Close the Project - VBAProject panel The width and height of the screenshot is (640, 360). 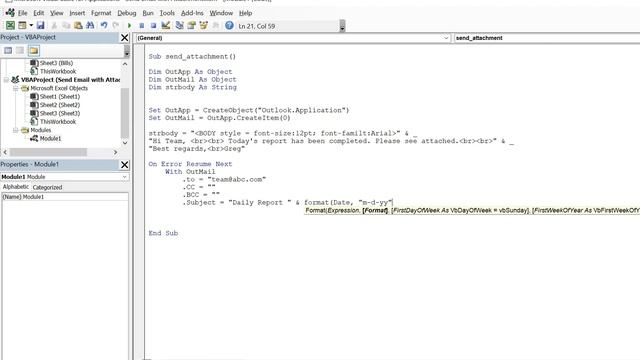tap(124, 38)
